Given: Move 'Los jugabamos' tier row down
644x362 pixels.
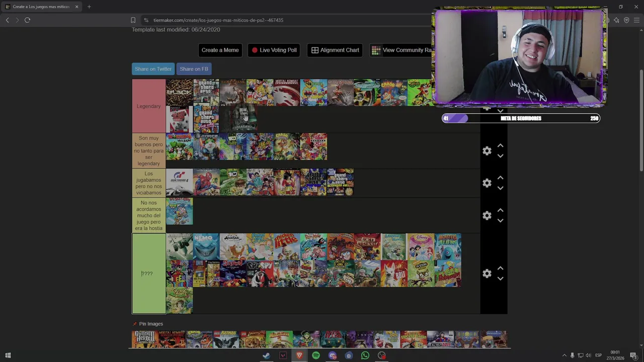Looking at the screenshot, I should click(x=500, y=188).
